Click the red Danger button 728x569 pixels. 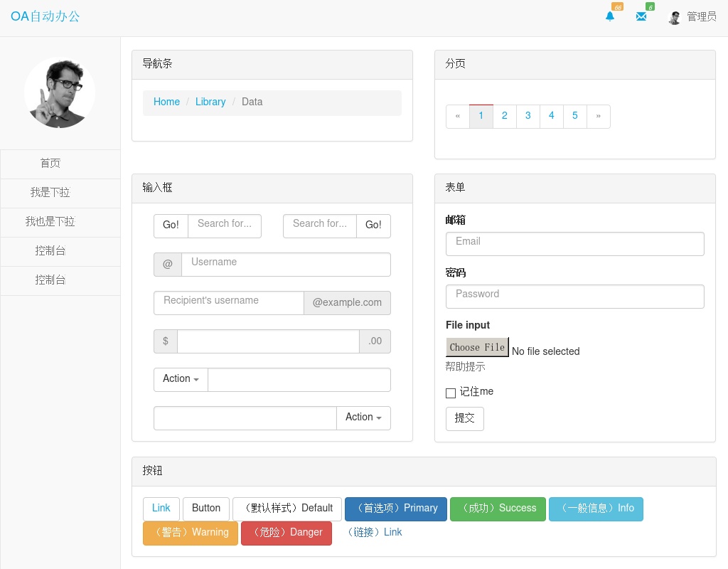tap(287, 533)
